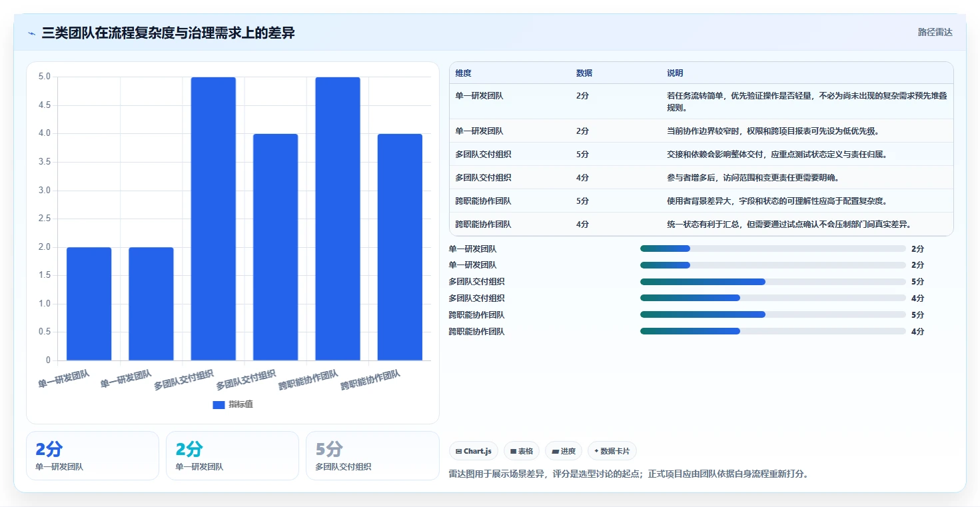Click the cyan 2分 单一研发团队 data card

[x=233, y=456]
